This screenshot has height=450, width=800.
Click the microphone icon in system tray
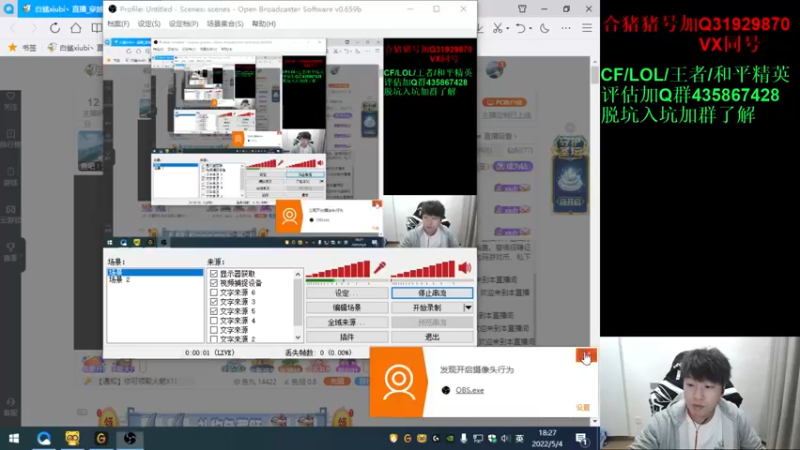tap(463, 438)
